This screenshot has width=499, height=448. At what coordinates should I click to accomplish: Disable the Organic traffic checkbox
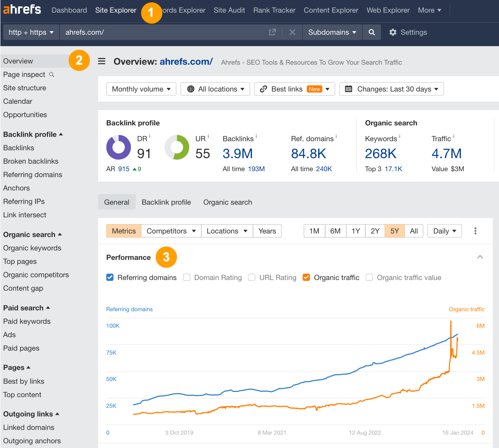click(x=306, y=277)
